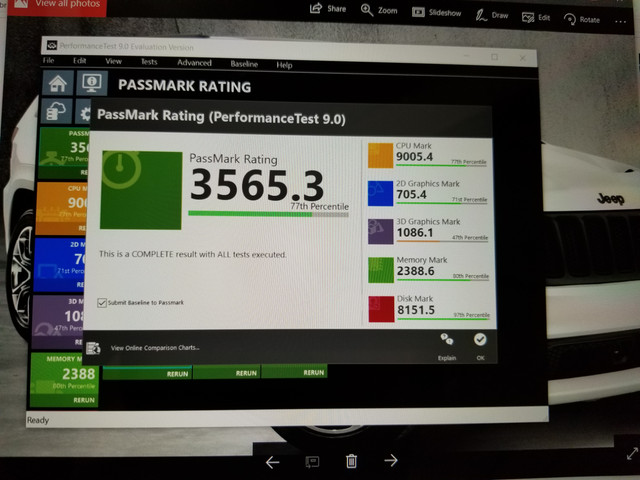Viewport: 640px width, 480px height.
Task: Click View all photos button
Action: click(x=57, y=6)
